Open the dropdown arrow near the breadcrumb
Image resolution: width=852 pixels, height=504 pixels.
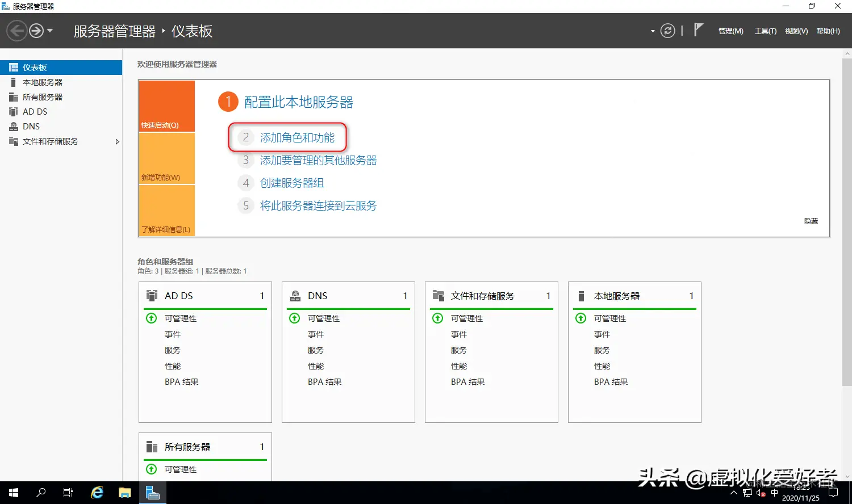click(652, 32)
